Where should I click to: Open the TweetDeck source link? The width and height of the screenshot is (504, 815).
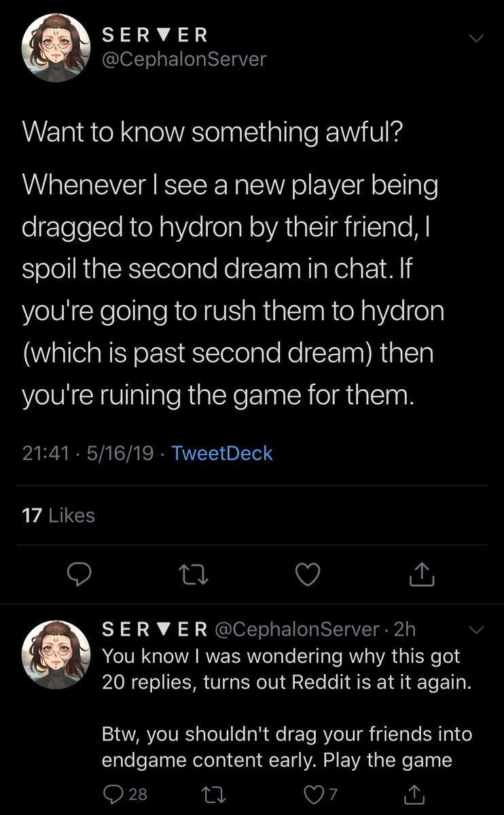[222, 453]
